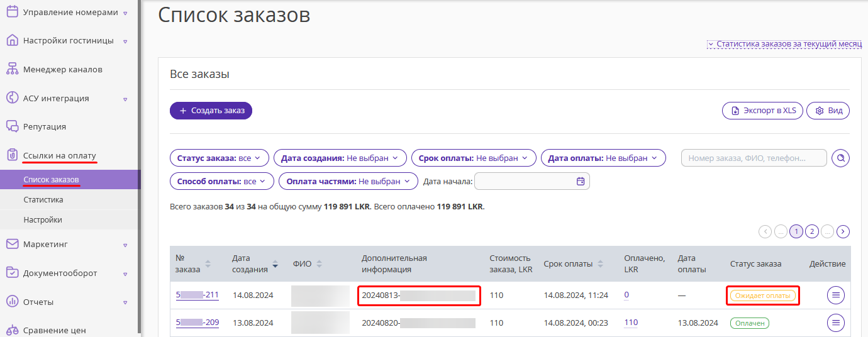Click the Channel Manager sidebar icon
The image size is (868, 337).
coord(12,69)
